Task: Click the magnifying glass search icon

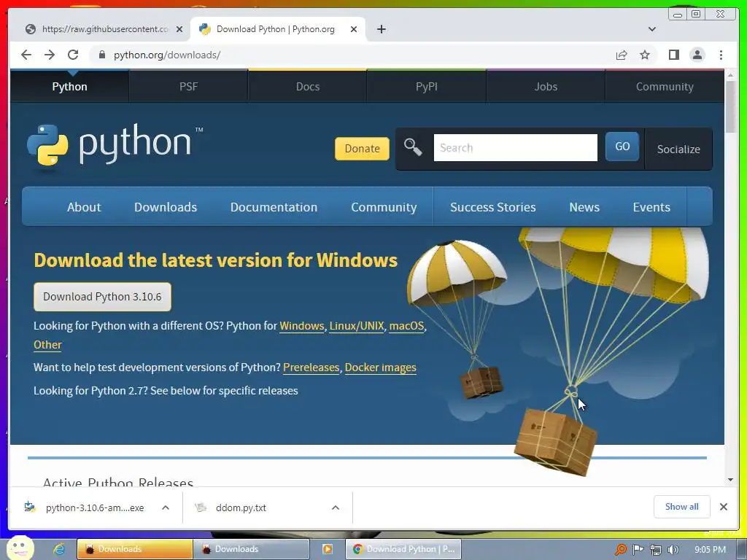Action: [x=413, y=147]
